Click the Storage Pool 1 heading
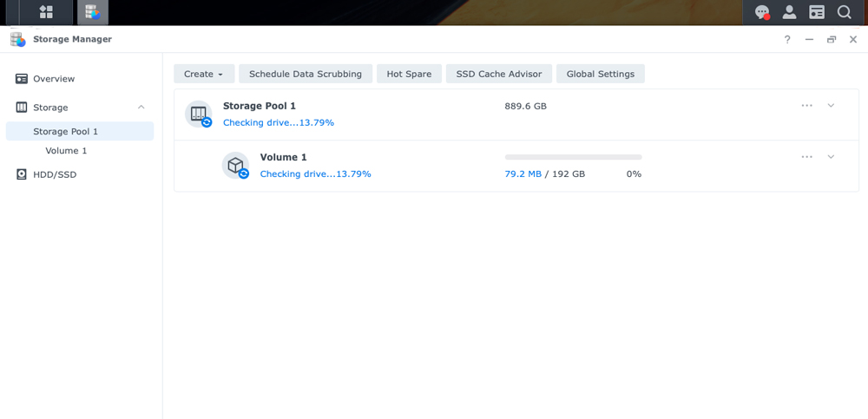Viewport: 868px width, 419px height. 259,106
